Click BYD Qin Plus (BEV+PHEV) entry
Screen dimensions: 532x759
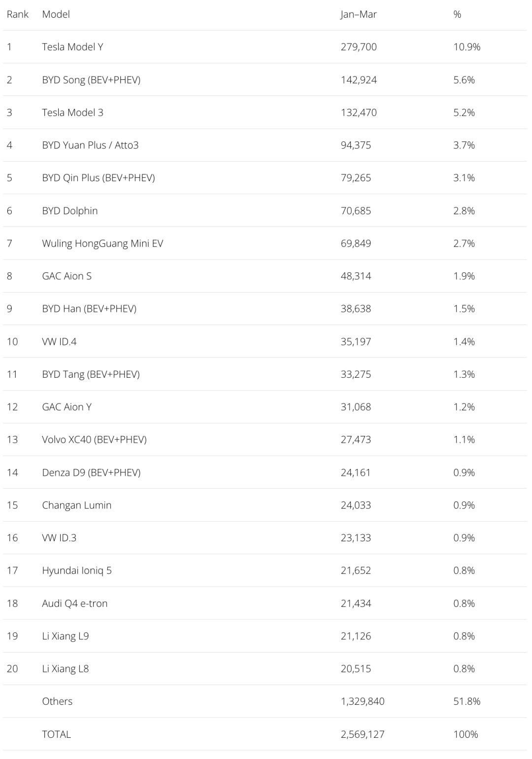[x=98, y=178]
